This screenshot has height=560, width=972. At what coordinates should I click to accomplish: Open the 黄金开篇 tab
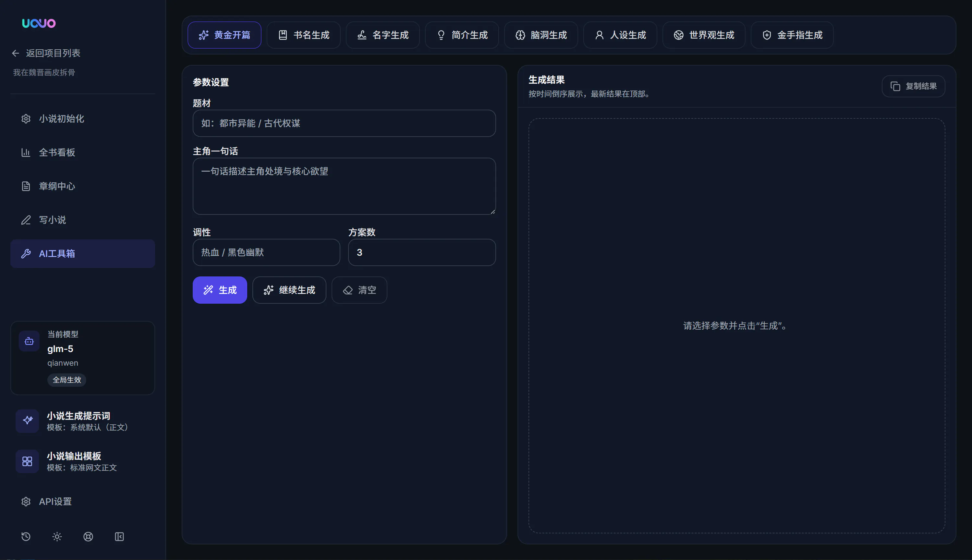pos(224,35)
